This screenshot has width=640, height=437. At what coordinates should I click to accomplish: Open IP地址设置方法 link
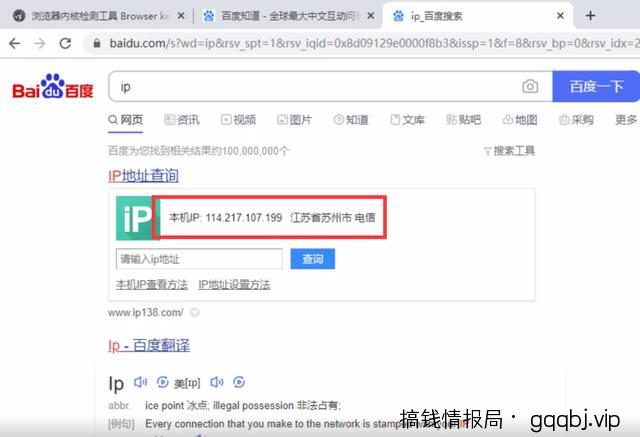(x=234, y=284)
